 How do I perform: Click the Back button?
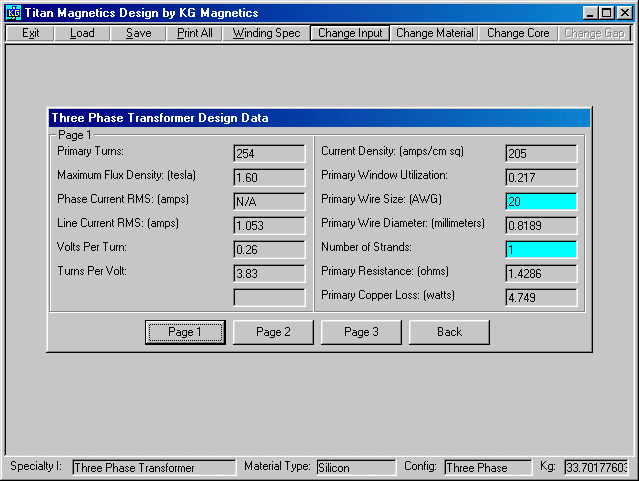[450, 332]
